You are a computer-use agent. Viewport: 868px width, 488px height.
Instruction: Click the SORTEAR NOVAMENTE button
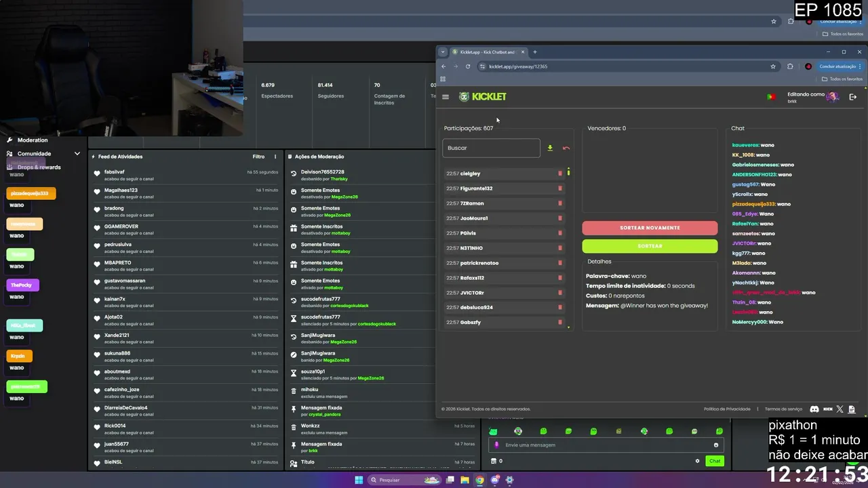coord(650,228)
